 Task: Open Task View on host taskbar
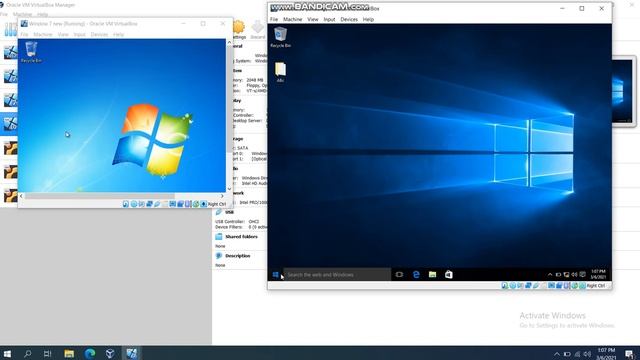(x=48, y=353)
